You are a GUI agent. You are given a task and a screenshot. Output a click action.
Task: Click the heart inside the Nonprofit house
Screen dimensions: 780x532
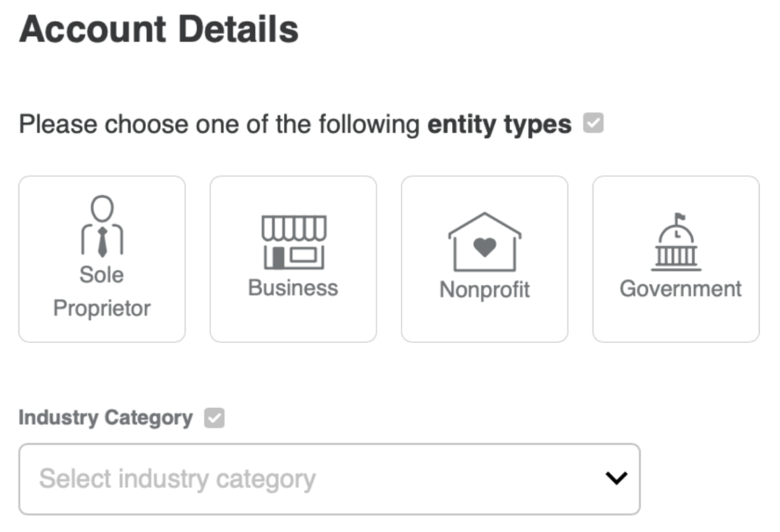point(485,248)
